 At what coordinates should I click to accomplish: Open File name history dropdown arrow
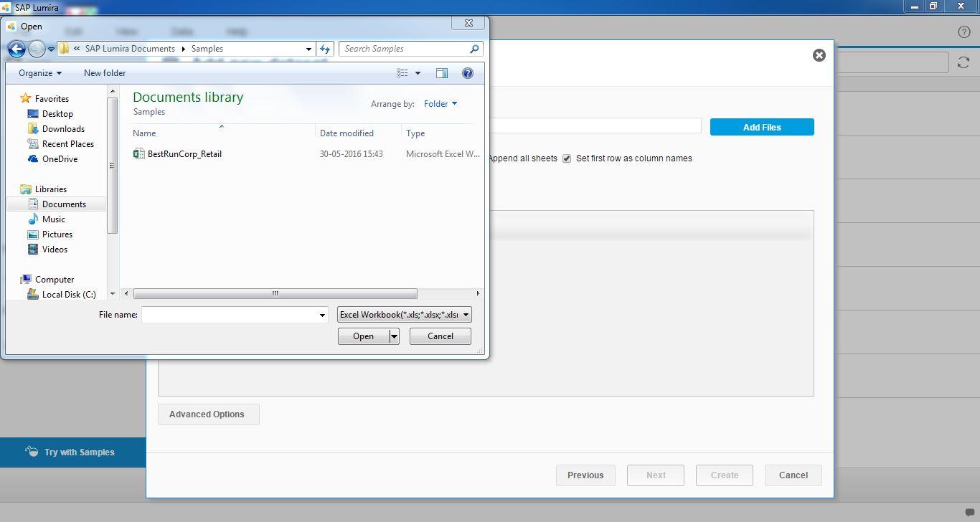(x=322, y=315)
